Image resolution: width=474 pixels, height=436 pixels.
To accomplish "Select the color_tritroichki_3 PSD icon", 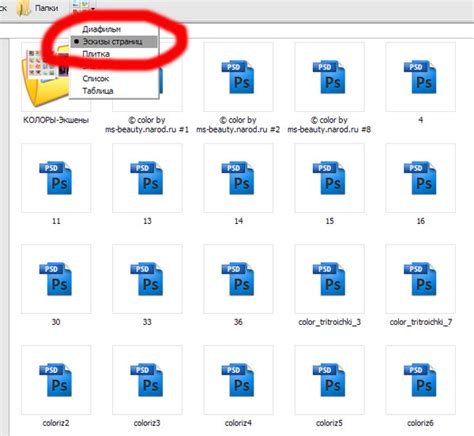I will pyautogui.click(x=329, y=279).
